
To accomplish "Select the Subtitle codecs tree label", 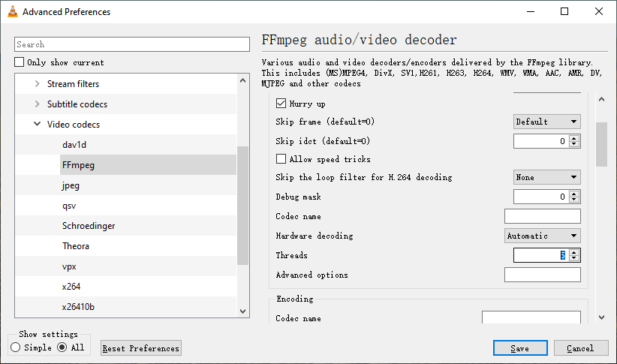I will (77, 104).
